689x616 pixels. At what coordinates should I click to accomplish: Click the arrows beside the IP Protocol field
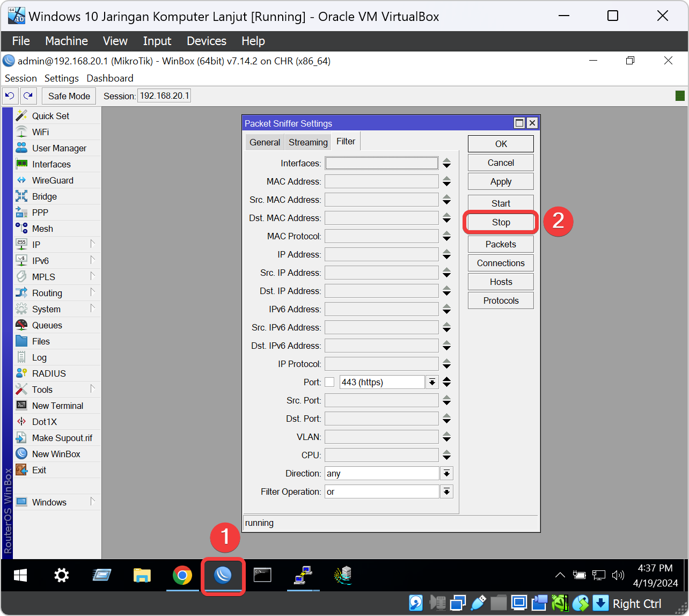click(446, 364)
